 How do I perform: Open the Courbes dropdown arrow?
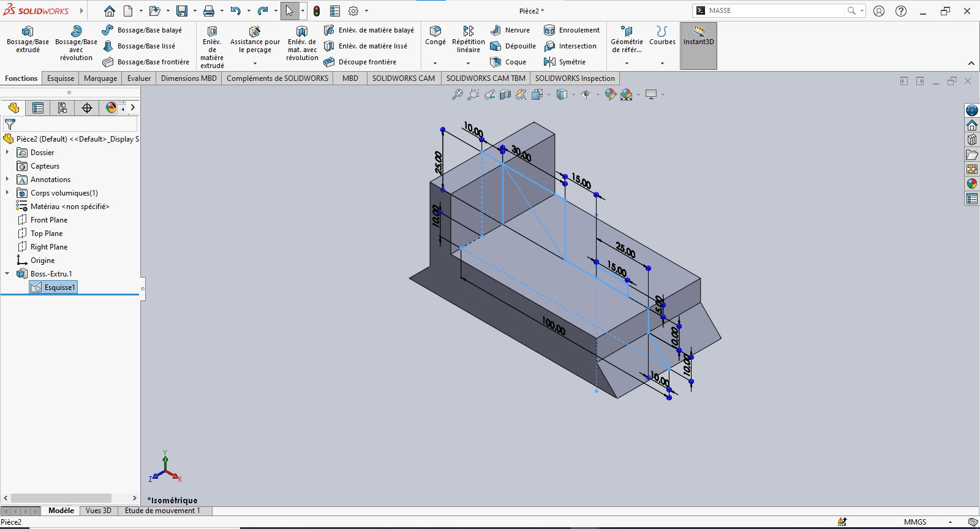pos(662,63)
